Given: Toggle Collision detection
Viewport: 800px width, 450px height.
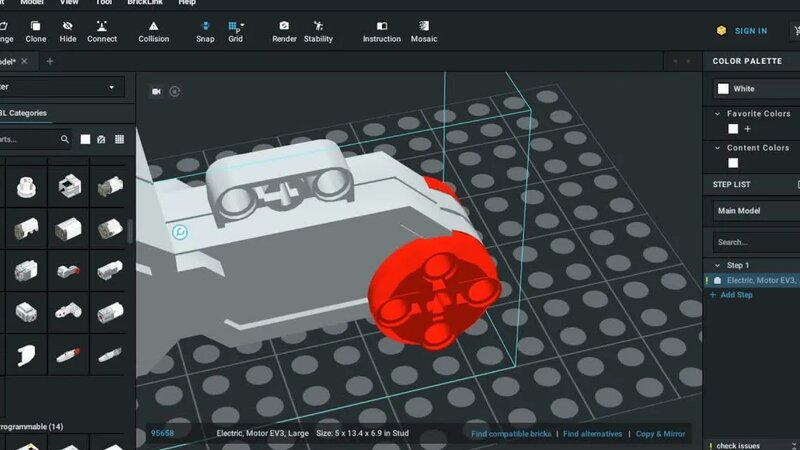Looking at the screenshot, I should tap(153, 32).
